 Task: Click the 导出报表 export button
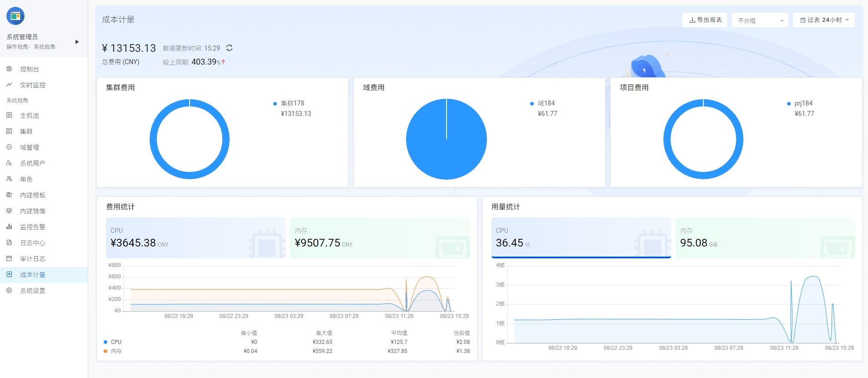click(x=705, y=20)
